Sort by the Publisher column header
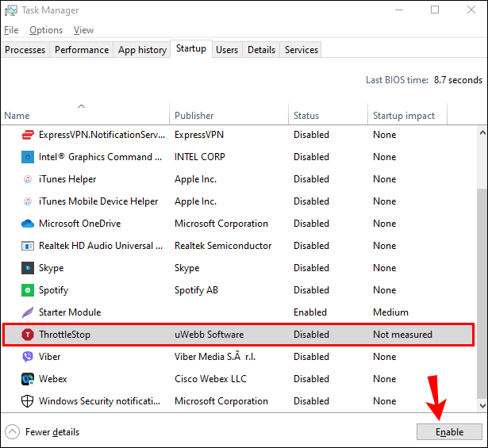This screenshot has height=448, width=488. pos(229,114)
